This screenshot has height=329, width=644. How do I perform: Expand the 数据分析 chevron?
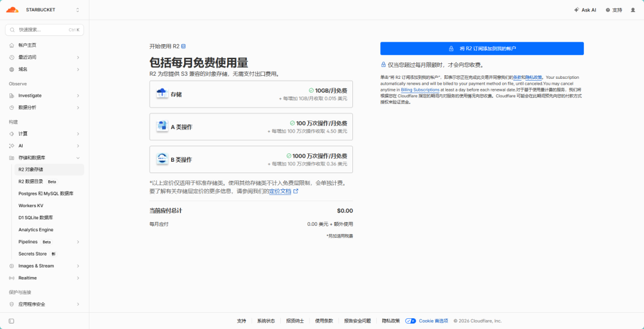(x=78, y=107)
